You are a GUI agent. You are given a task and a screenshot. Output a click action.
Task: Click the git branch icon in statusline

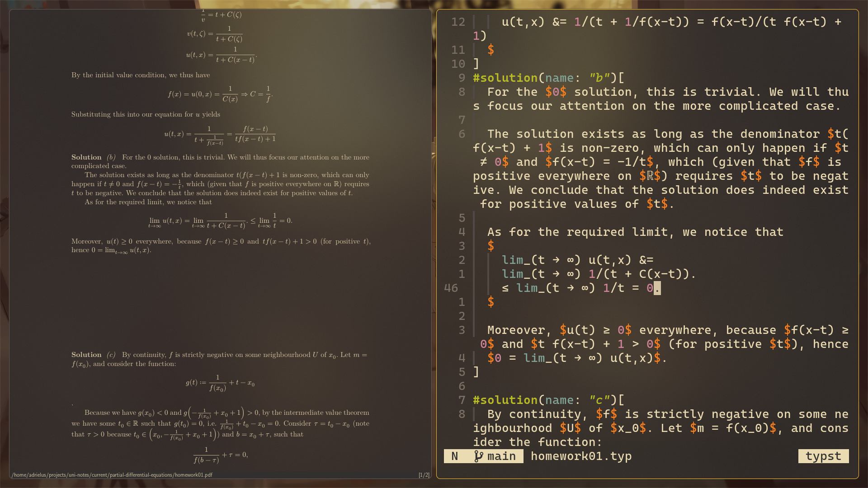click(478, 456)
